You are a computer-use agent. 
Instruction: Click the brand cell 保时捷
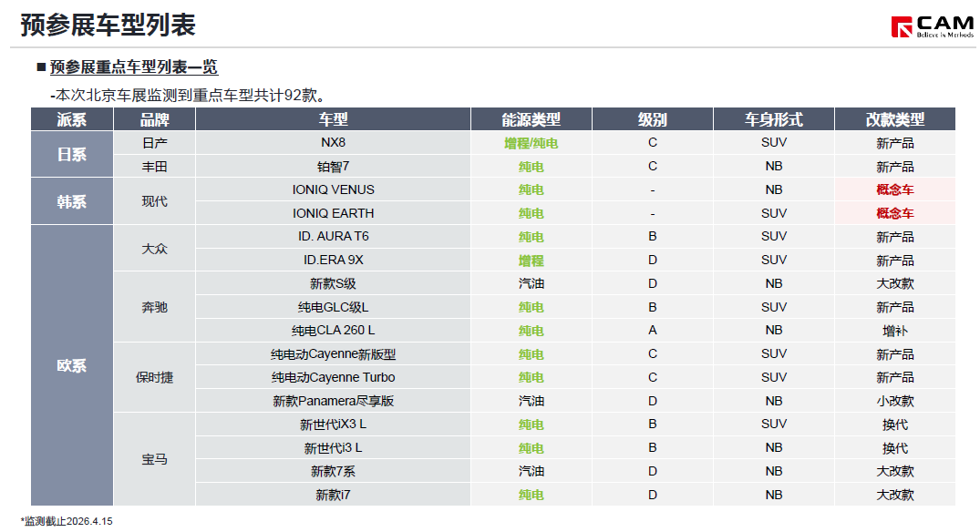[x=154, y=377]
